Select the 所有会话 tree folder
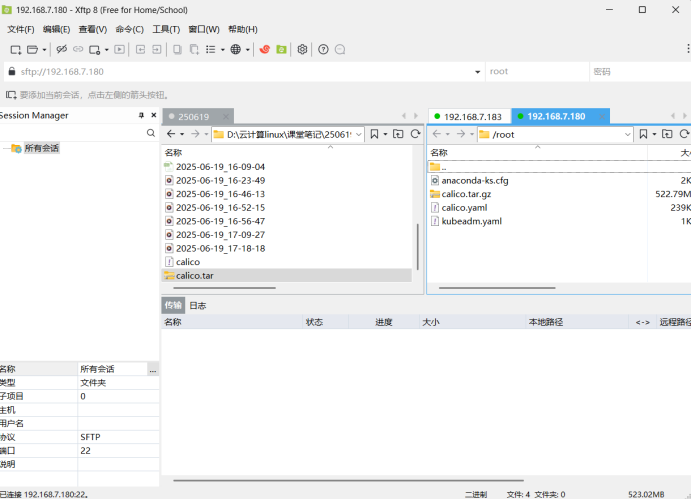The width and height of the screenshot is (691, 499). [x=41, y=148]
